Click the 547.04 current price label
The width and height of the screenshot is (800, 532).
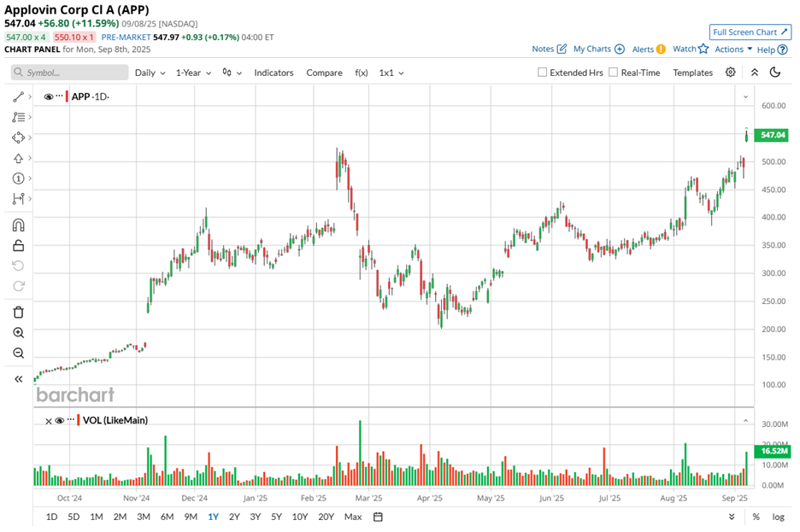coord(772,135)
